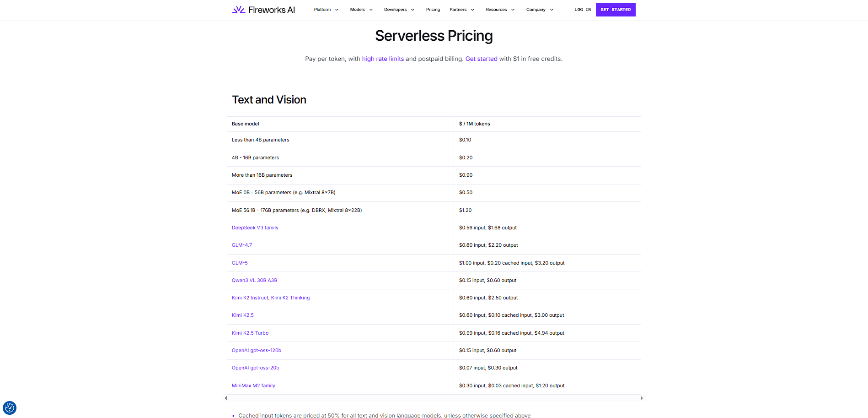
Task: Open the Resources menu
Action: pyautogui.click(x=500, y=10)
